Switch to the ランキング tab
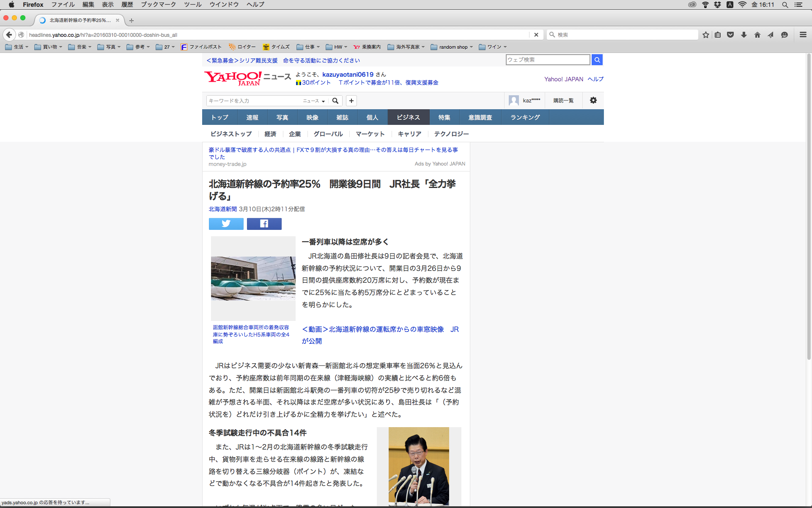The image size is (812, 508). [x=525, y=117]
